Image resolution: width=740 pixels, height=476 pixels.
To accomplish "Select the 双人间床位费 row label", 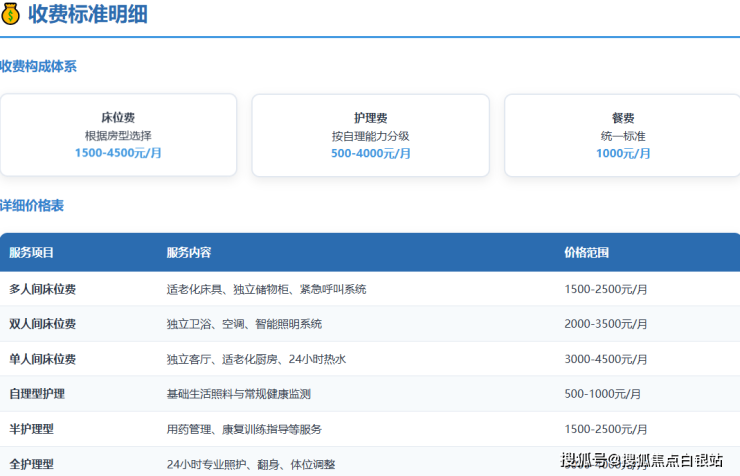I will [x=43, y=324].
